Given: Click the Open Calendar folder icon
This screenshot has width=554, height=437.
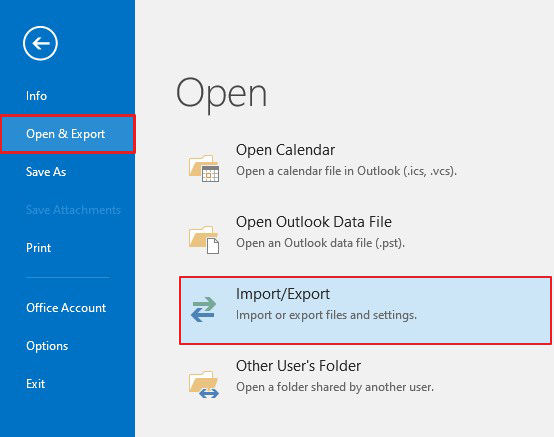Looking at the screenshot, I should 204,168.
